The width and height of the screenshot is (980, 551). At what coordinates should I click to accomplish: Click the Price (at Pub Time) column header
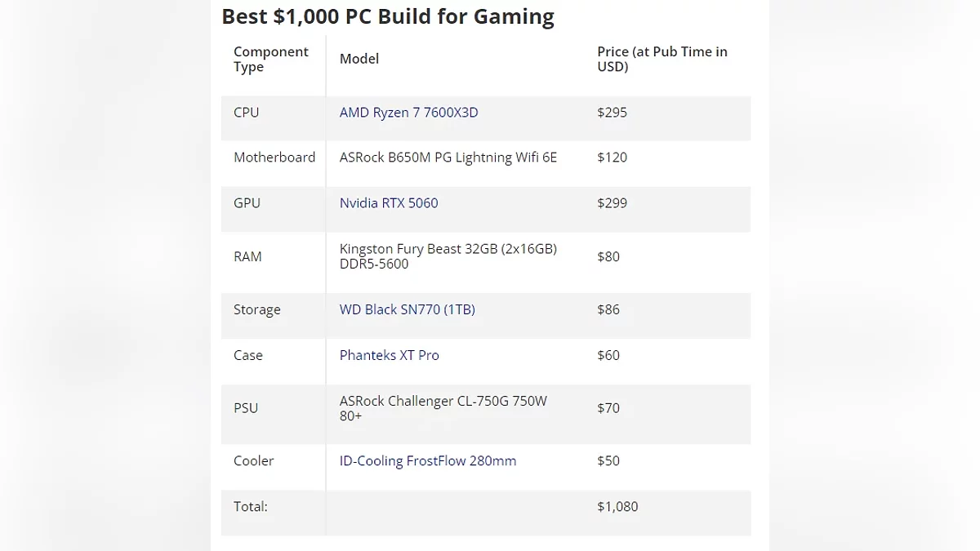[661, 60]
